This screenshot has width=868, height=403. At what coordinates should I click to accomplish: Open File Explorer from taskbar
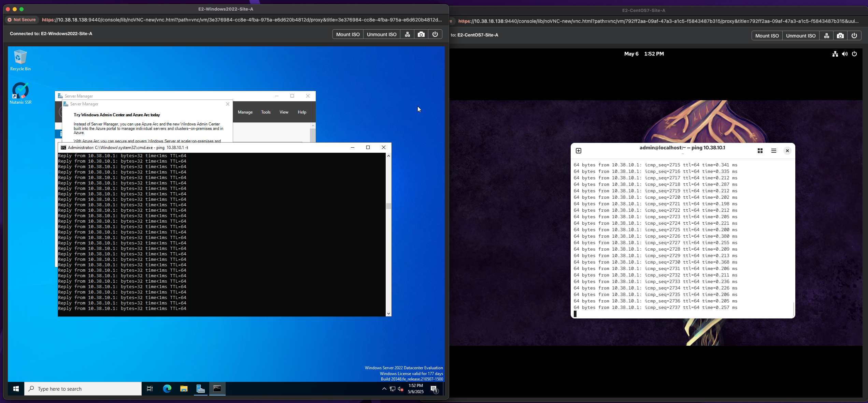click(184, 389)
